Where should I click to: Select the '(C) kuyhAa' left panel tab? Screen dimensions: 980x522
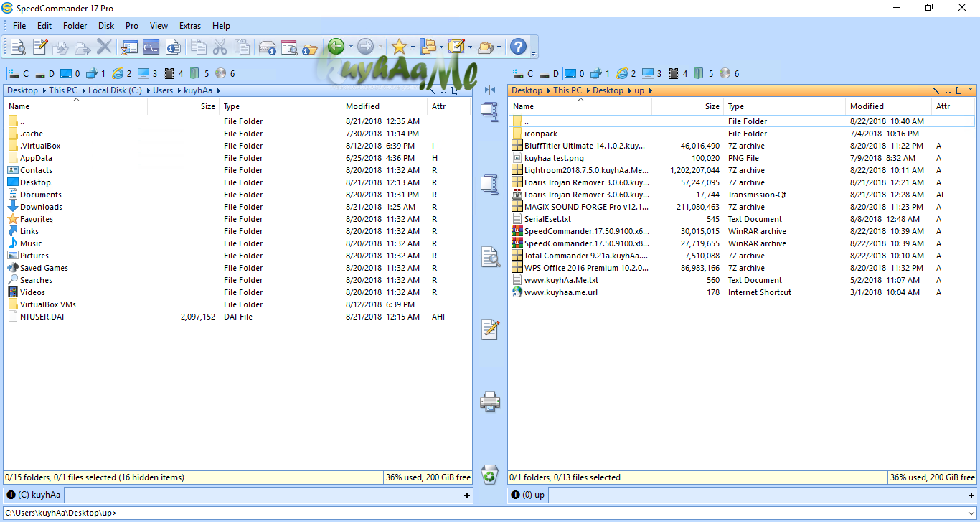tap(34, 495)
